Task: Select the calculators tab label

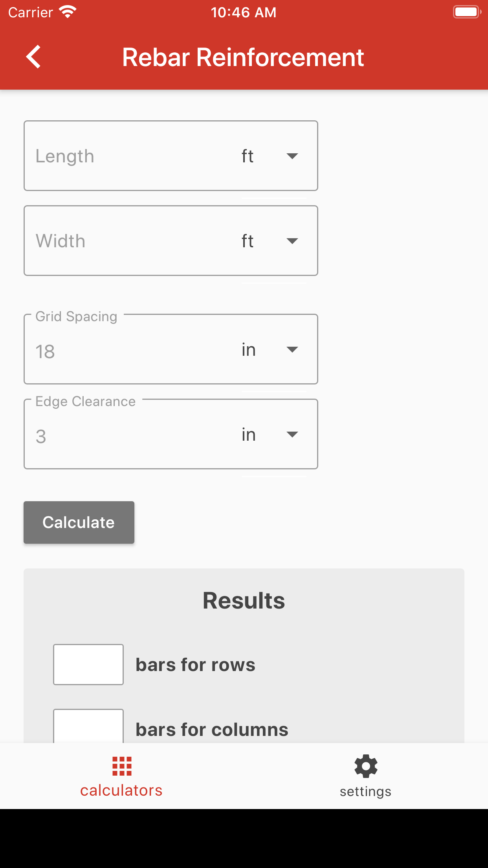Action: 121,790
